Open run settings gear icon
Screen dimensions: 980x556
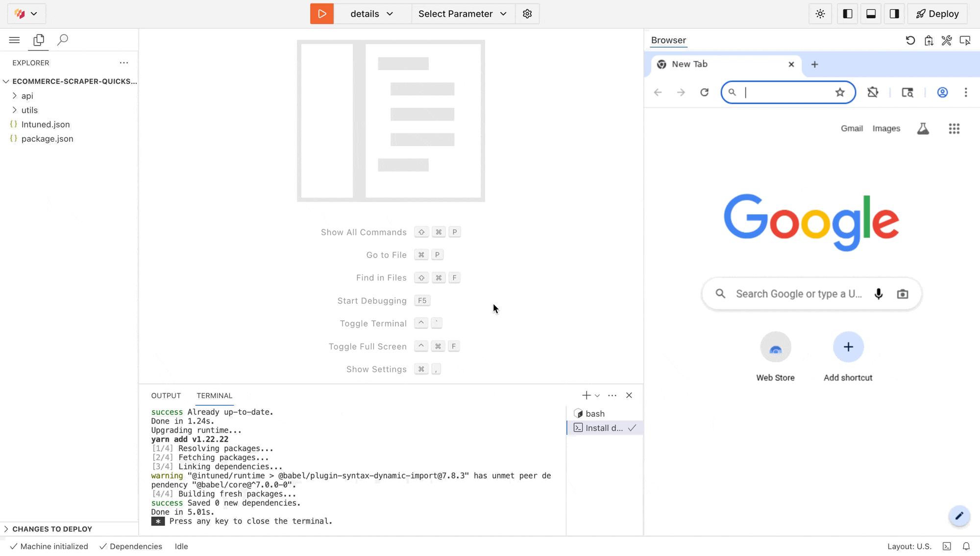click(x=527, y=14)
